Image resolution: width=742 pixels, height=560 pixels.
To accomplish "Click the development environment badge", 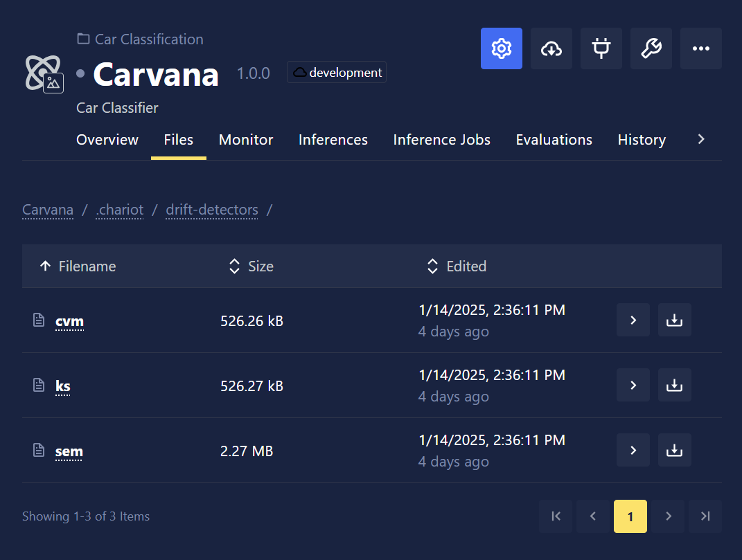I will pyautogui.click(x=337, y=73).
